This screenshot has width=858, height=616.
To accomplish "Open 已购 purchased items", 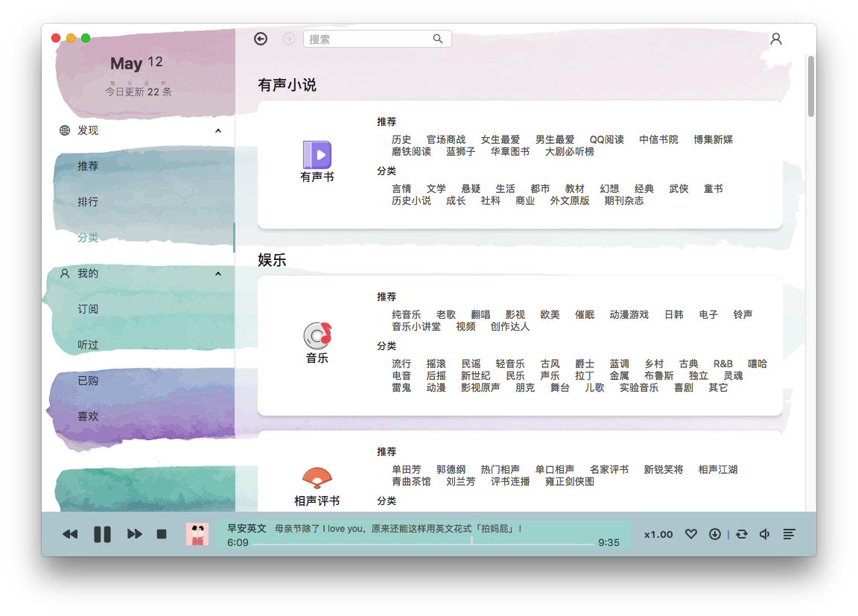I will pyautogui.click(x=88, y=380).
